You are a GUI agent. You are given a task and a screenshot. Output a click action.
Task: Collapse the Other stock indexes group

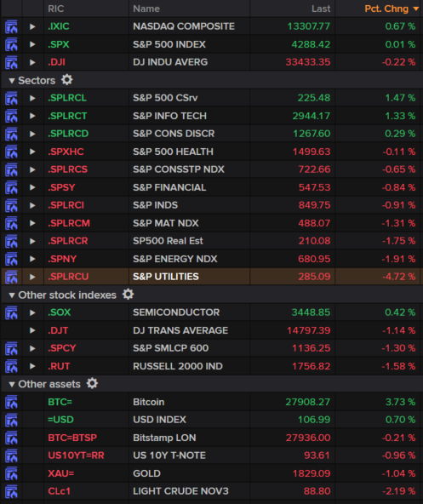tap(12, 295)
